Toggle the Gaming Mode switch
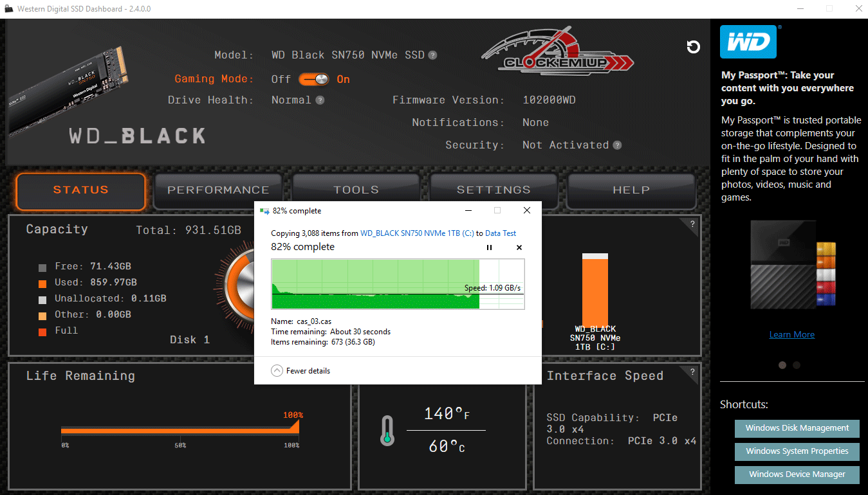Screen dimensions: 868x495 [314, 79]
